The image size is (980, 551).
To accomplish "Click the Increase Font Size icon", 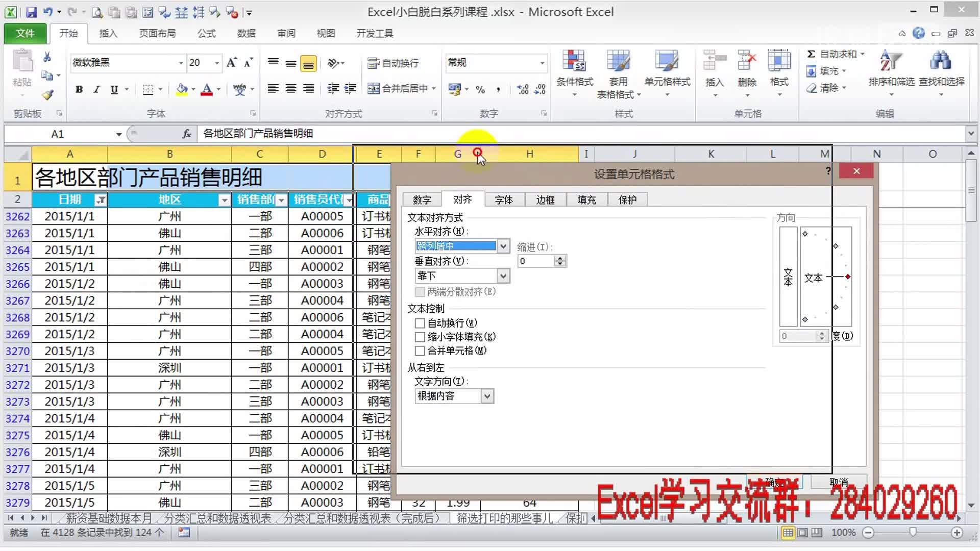I will [x=231, y=63].
